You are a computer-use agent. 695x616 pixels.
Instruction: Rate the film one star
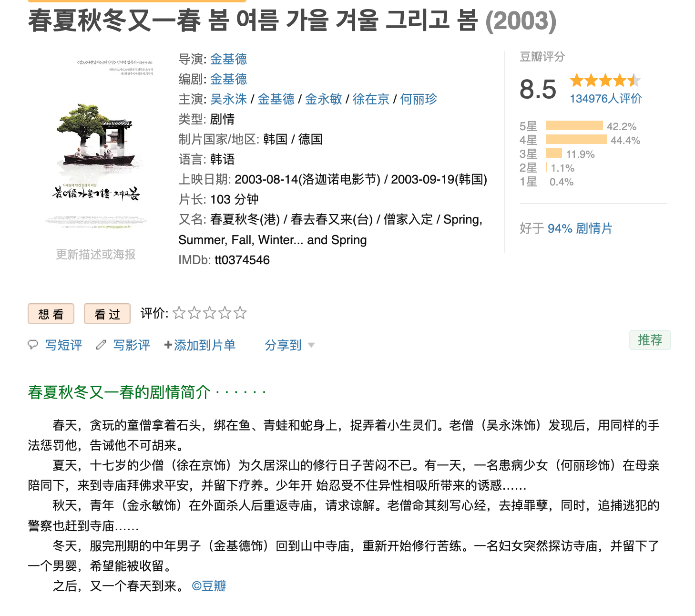[x=179, y=313]
